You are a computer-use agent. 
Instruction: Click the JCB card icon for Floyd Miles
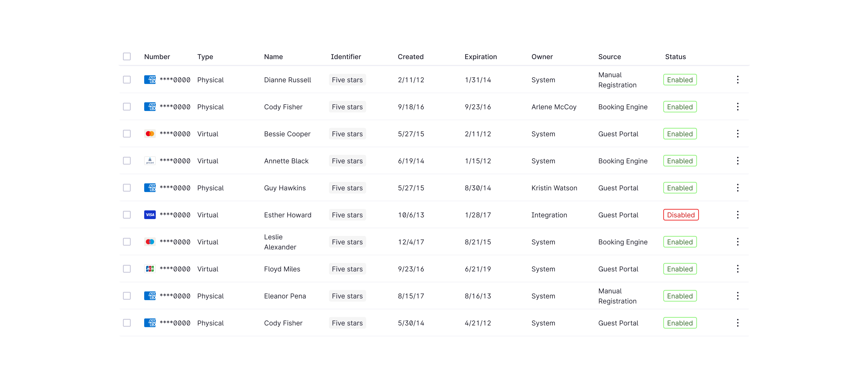149,269
